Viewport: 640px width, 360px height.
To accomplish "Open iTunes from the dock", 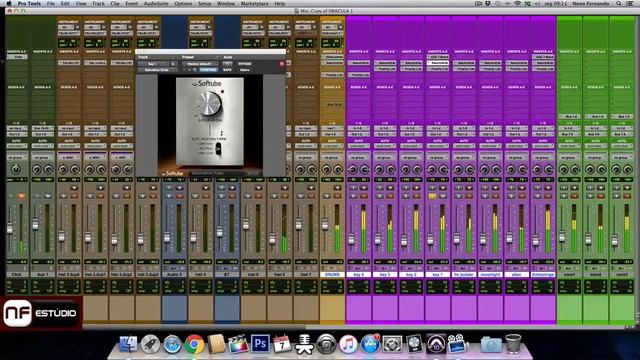I will pos(348,344).
